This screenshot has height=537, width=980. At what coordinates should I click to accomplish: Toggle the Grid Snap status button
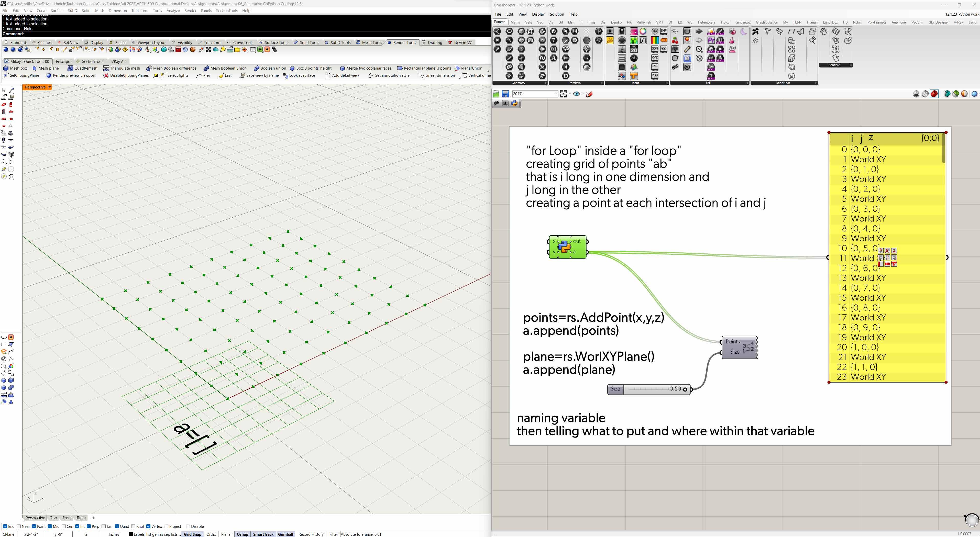(193, 534)
